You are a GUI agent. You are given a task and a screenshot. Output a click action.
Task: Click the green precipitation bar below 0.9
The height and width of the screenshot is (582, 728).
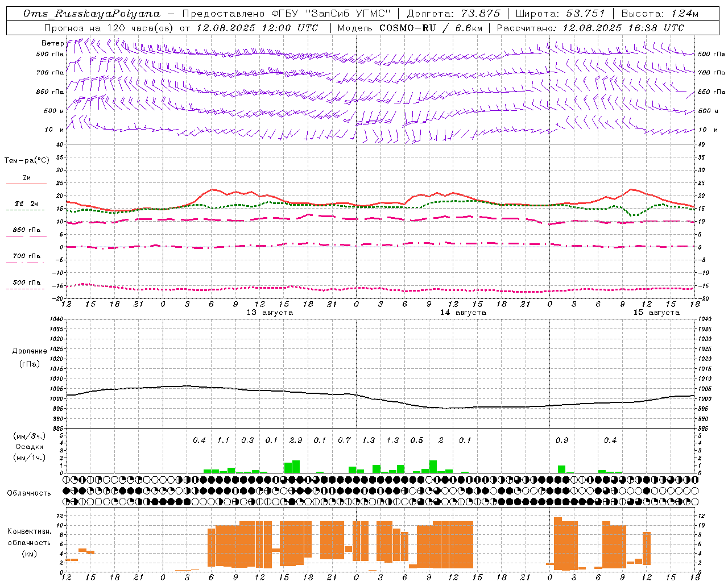[x=561, y=469]
